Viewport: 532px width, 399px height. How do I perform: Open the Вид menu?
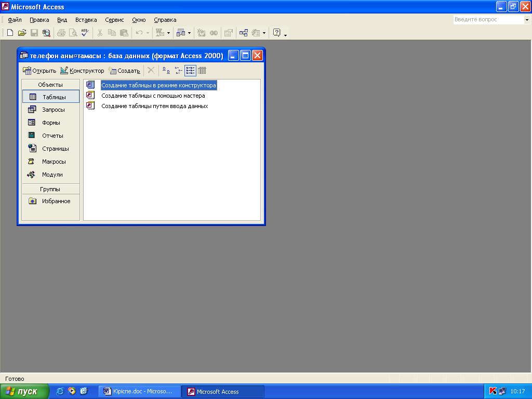(62, 20)
